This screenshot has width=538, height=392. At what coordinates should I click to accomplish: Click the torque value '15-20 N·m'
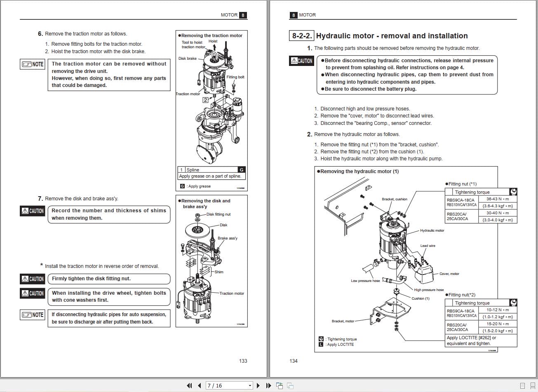tap(498, 324)
